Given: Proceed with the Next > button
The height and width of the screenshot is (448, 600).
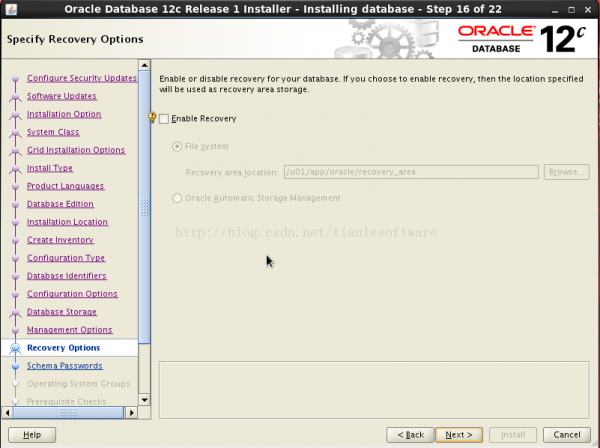Looking at the screenshot, I should 459,435.
